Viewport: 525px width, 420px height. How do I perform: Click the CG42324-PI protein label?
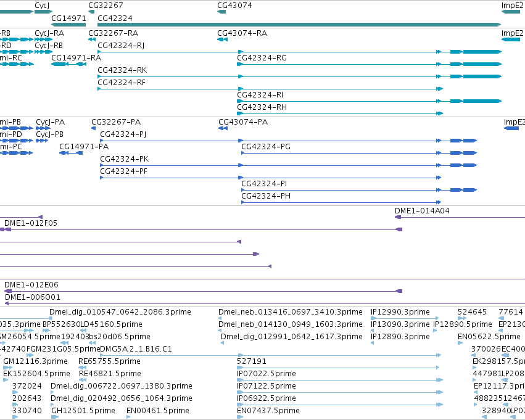pyautogui.click(x=264, y=184)
